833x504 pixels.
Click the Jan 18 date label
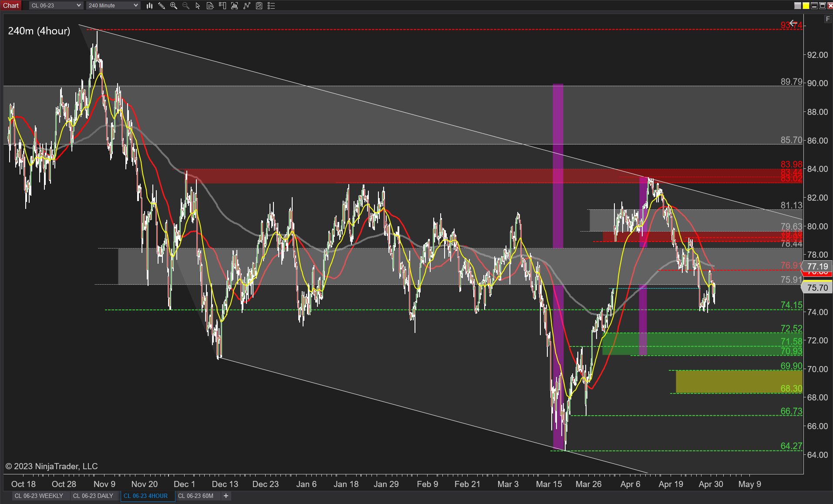coord(346,484)
